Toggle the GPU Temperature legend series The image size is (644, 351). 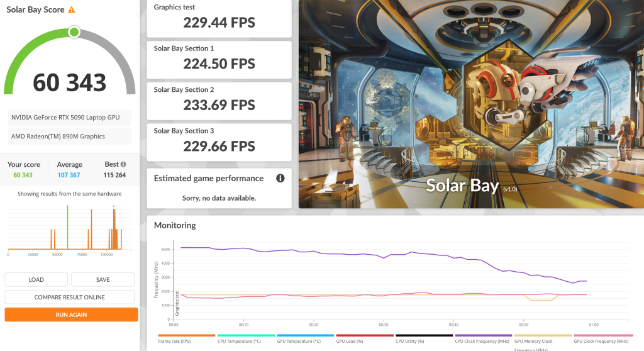click(x=299, y=340)
